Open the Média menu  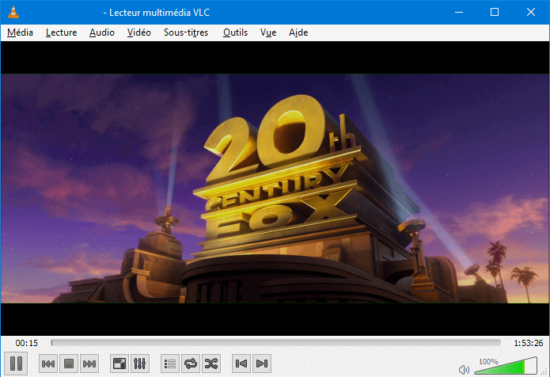(20, 33)
